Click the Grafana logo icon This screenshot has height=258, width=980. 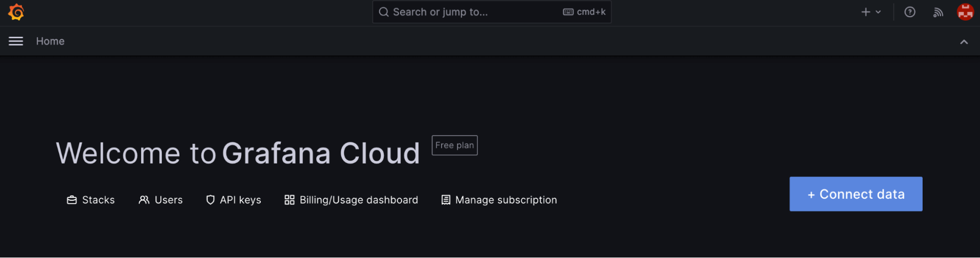pyautogui.click(x=16, y=12)
